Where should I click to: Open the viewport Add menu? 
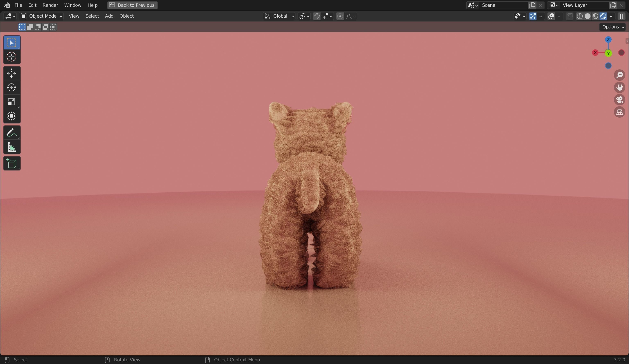coord(109,16)
